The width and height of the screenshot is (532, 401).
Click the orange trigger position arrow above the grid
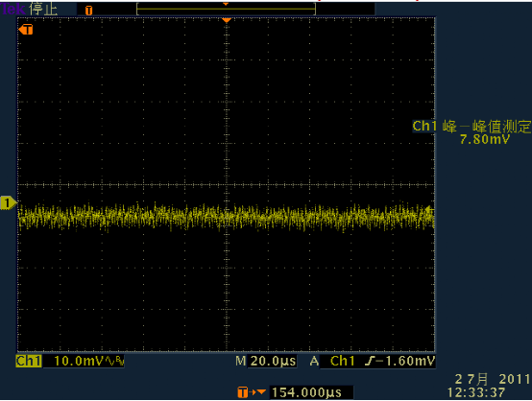pyautogui.click(x=227, y=20)
